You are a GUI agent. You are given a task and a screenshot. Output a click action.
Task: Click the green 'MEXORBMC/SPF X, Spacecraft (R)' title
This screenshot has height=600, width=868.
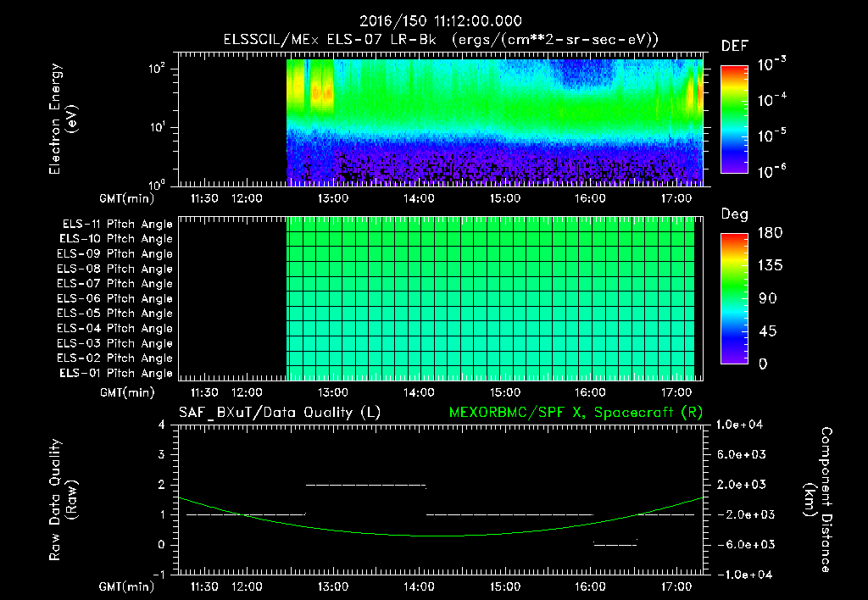(x=576, y=413)
